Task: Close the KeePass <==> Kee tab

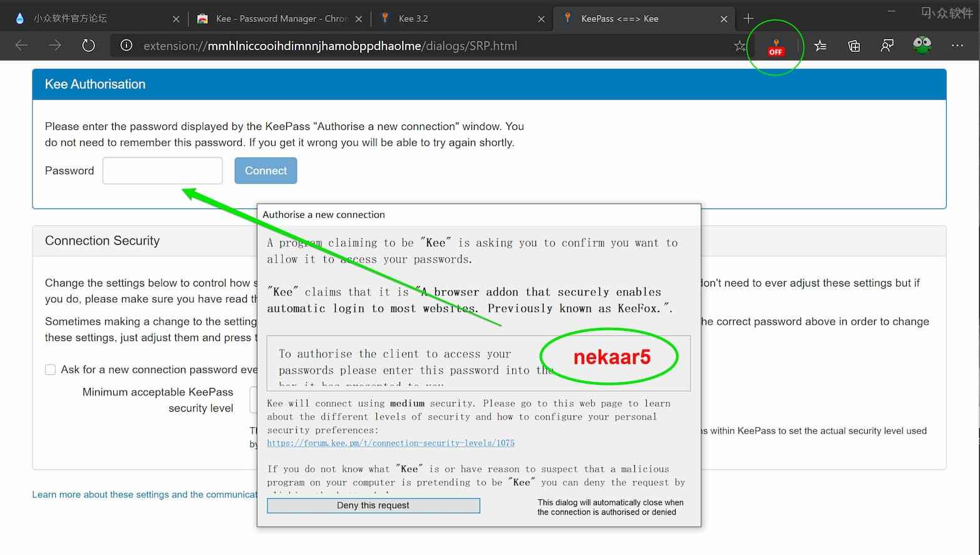Action: coord(724,19)
